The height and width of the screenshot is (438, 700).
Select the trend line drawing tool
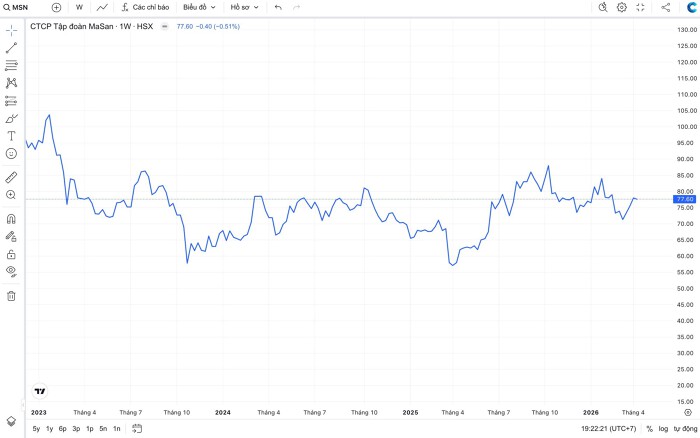[11, 47]
